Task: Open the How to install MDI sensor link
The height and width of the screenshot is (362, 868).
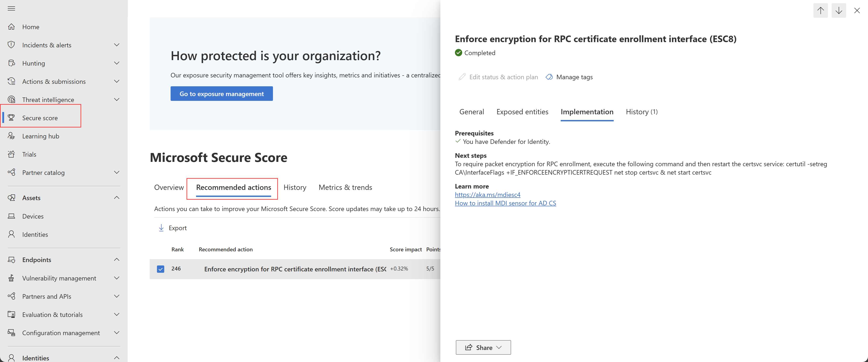Action: [505, 203]
